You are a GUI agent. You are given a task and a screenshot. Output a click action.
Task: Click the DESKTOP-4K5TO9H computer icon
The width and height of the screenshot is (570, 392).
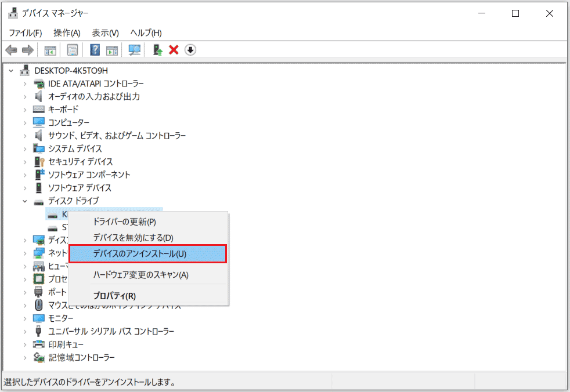[x=25, y=70]
